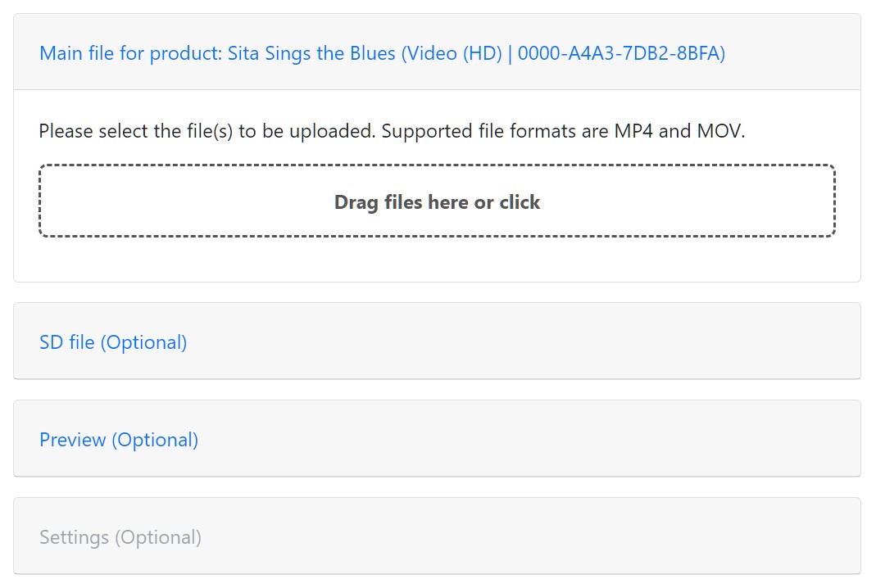Click "Drag files here or click" text
876x588 pixels.
437,202
